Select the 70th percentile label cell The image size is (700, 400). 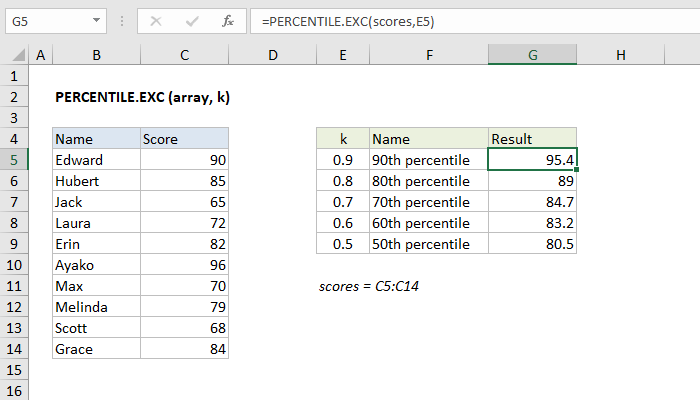pyautogui.click(x=429, y=202)
